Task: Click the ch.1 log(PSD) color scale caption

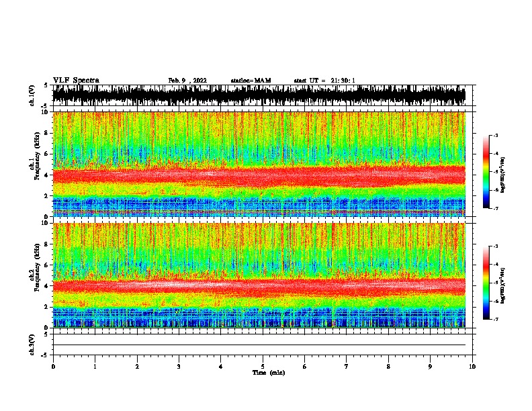Action: (x=503, y=175)
